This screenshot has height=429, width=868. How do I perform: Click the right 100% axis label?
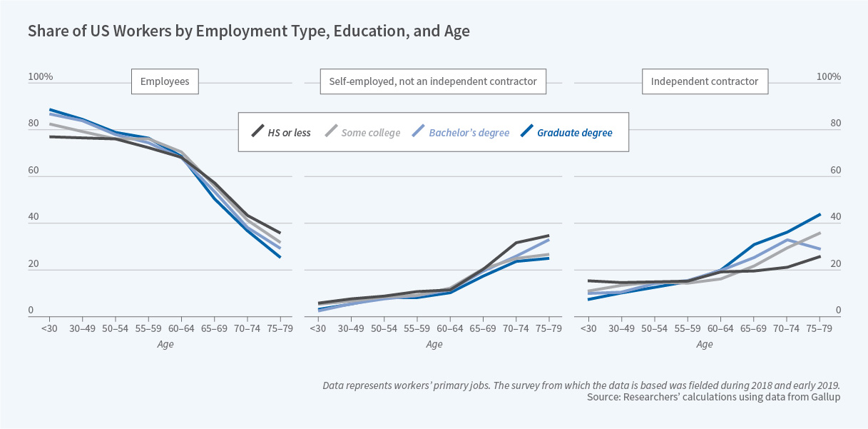tap(829, 77)
